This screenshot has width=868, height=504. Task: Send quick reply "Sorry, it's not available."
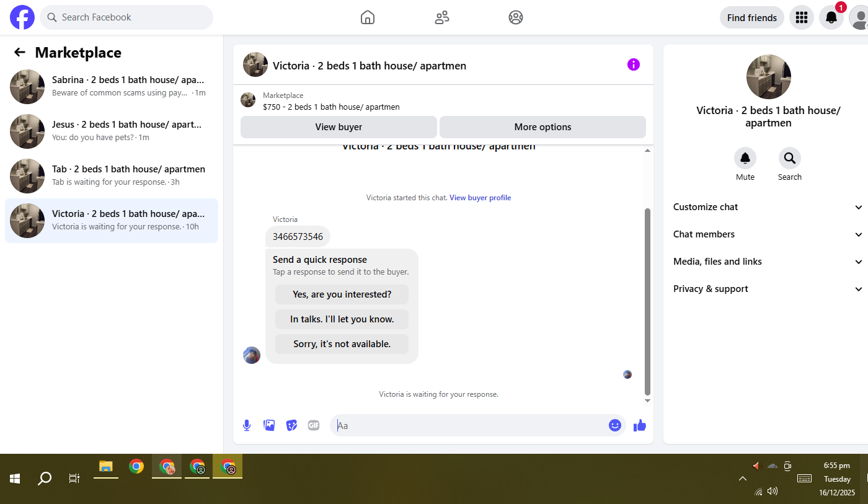point(342,344)
